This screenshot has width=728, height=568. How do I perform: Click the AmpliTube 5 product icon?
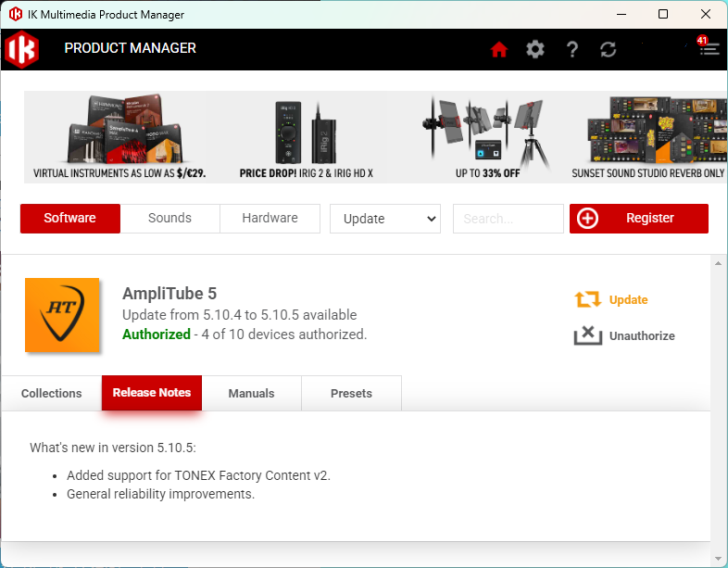[x=62, y=315]
